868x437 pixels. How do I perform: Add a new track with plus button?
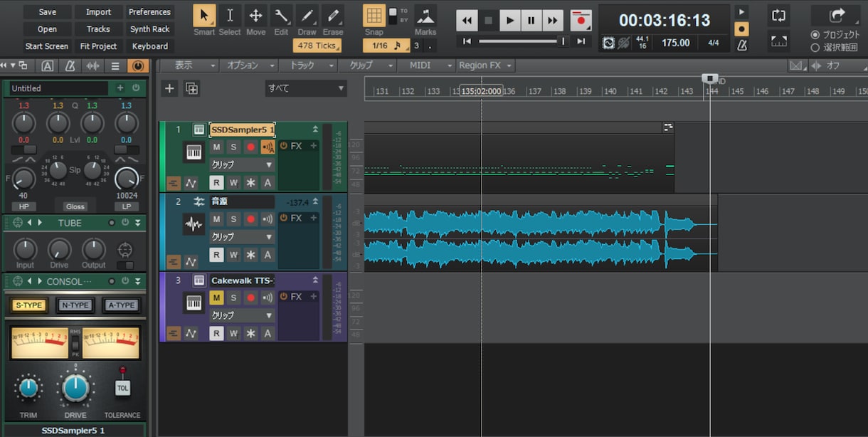[x=169, y=88]
